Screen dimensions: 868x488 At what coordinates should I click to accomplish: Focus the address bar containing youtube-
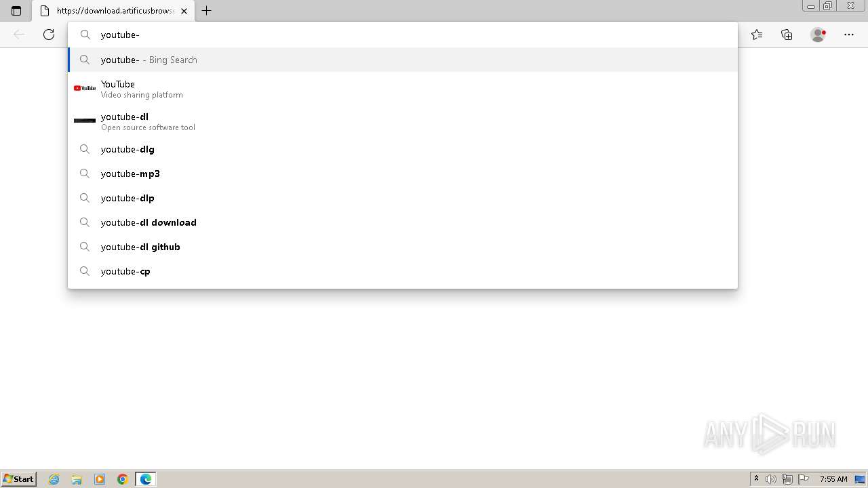click(x=403, y=35)
